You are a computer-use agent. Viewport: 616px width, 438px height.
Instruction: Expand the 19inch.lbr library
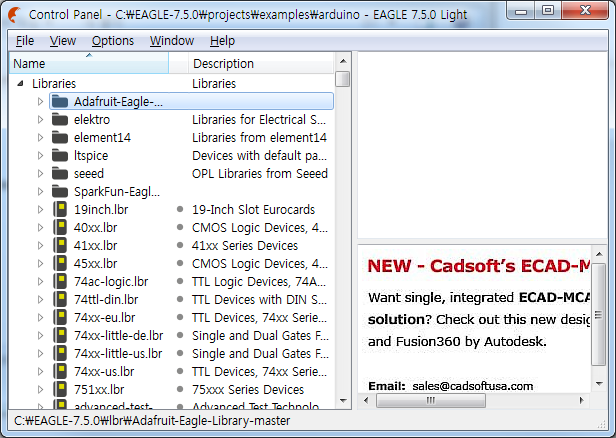(40, 209)
